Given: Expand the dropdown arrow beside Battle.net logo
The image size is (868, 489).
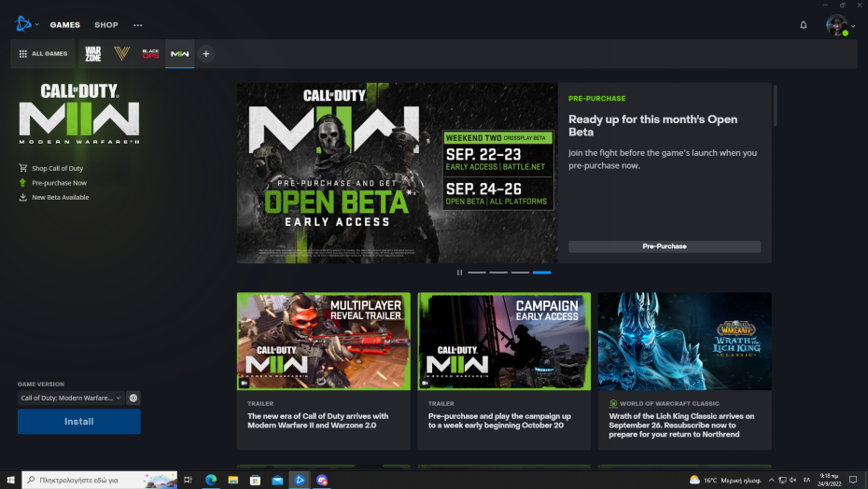Looking at the screenshot, I should [x=37, y=25].
